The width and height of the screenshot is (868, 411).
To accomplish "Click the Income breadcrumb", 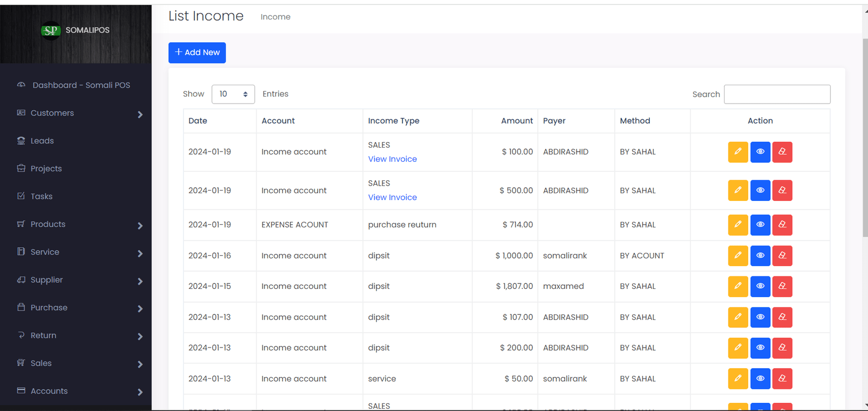I will tap(276, 17).
